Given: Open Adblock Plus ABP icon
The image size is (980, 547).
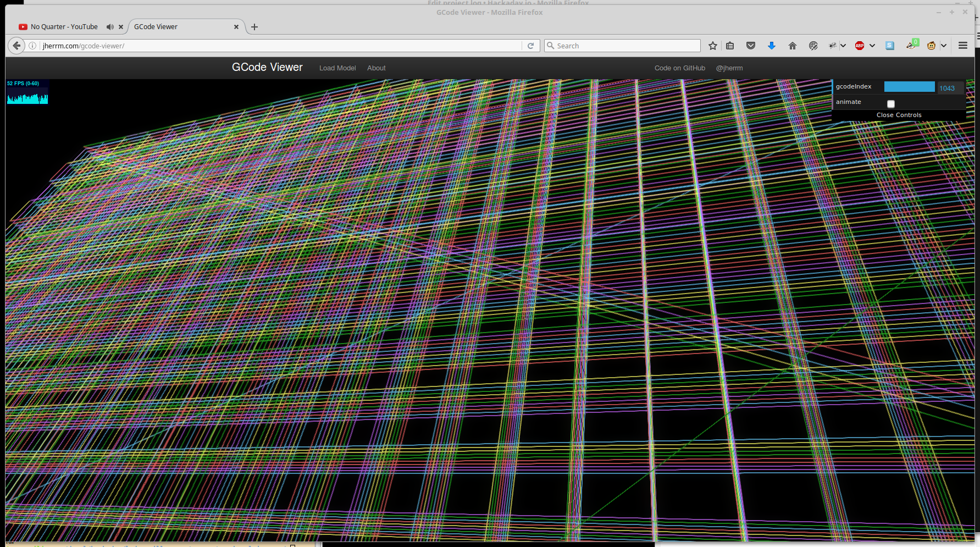Looking at the screenshot, I should tap(860, 46).
